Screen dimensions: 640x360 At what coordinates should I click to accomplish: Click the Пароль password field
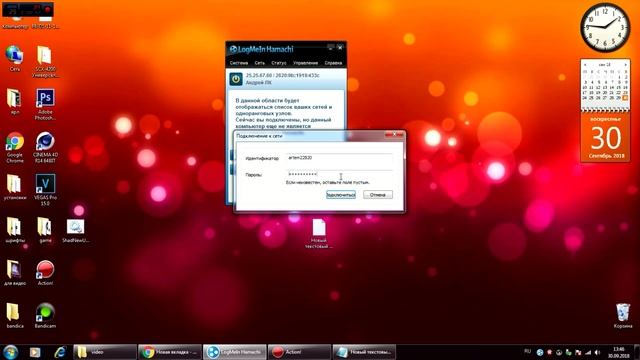click(x=340, y=174)
